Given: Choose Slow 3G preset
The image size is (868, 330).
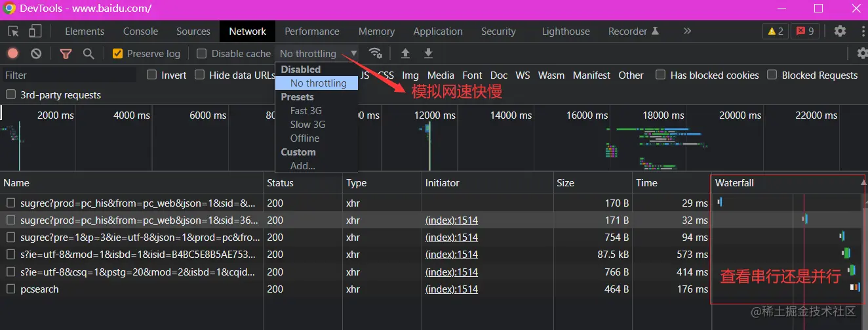Looking at the screenshot, I should (x=307, y=125).
